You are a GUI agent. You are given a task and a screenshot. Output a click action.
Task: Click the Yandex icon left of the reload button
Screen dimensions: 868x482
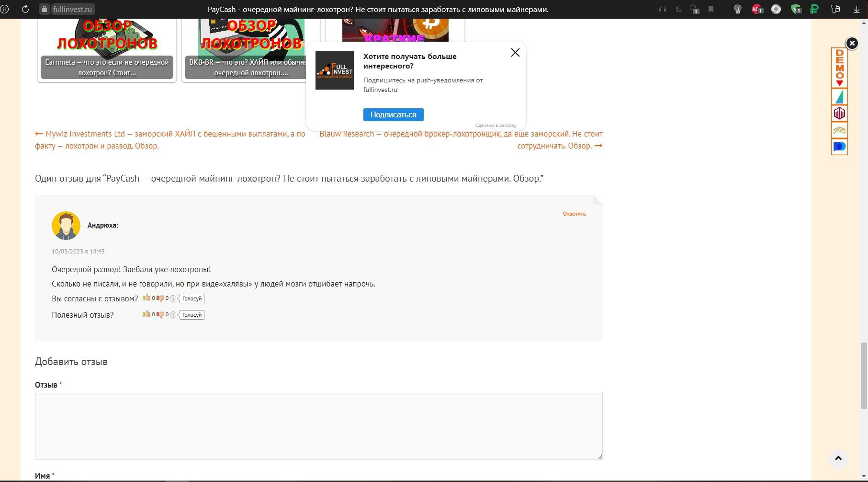(x=4, y=9)
